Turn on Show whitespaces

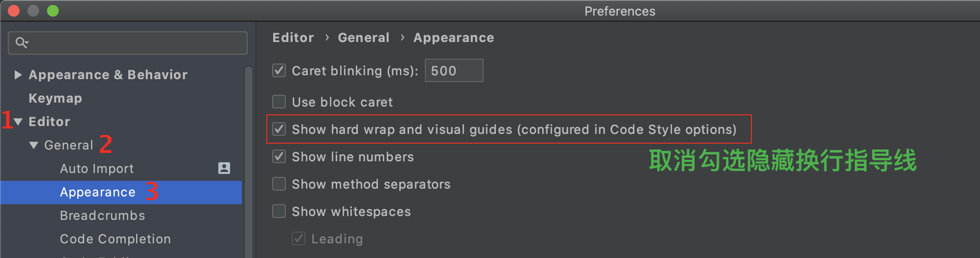(x=279, y=211)
